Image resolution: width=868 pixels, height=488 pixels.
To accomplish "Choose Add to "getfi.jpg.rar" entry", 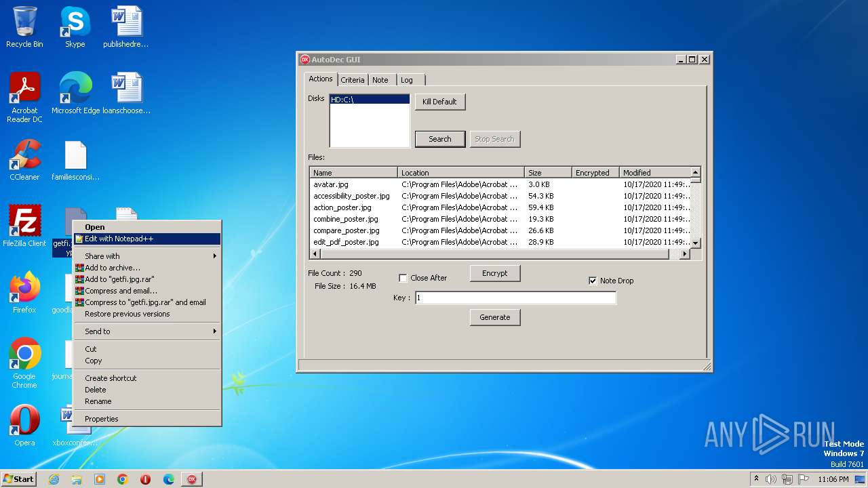I will 147,279.
